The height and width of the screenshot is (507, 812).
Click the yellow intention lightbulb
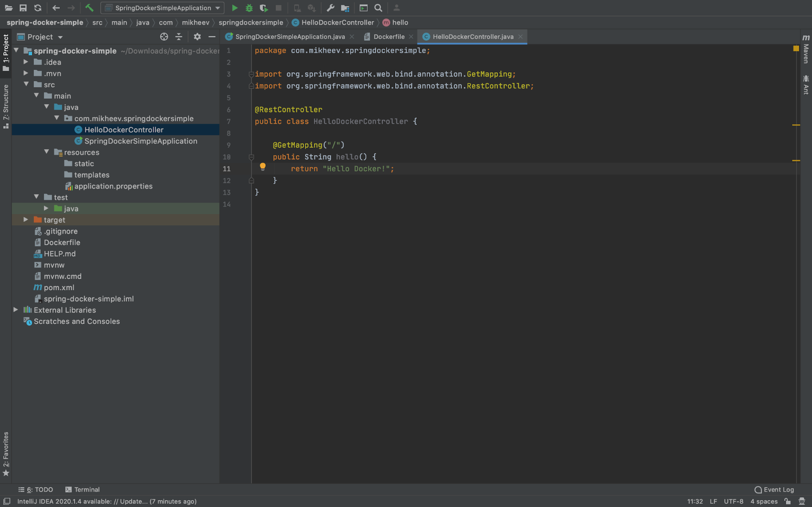262,166
